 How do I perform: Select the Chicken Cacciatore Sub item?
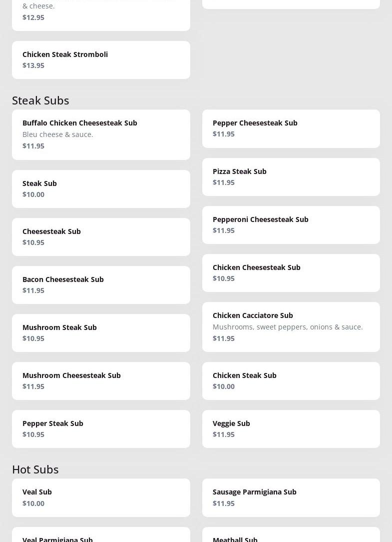tap(291, 327)
